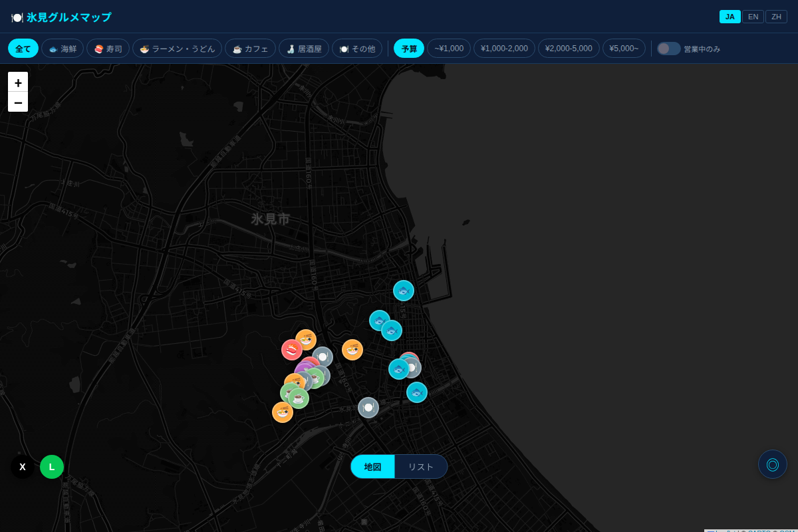This screenshot has width=798, height=532.
Task: Select the ~¥1,000 budget filter
Action: tap(449, 49)
